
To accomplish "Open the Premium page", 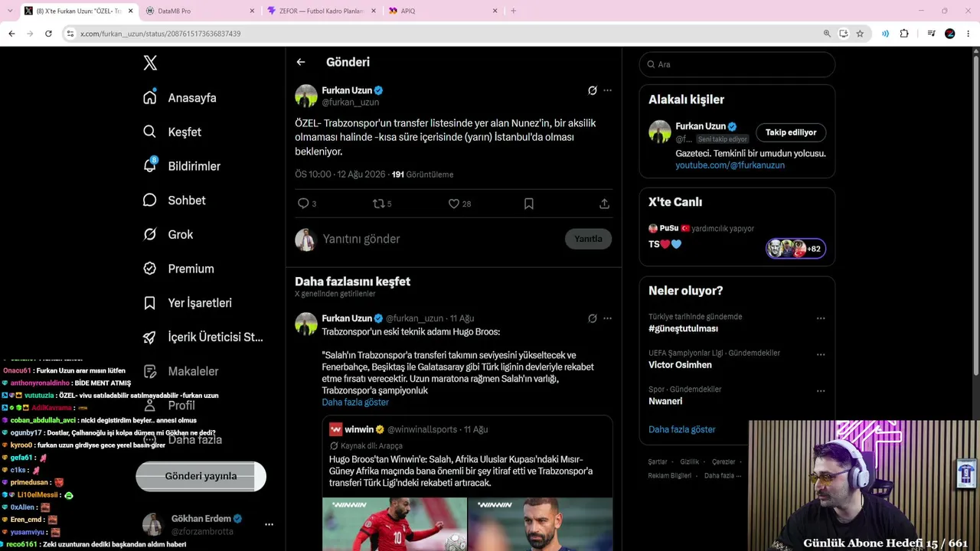I will click(178, 269).
